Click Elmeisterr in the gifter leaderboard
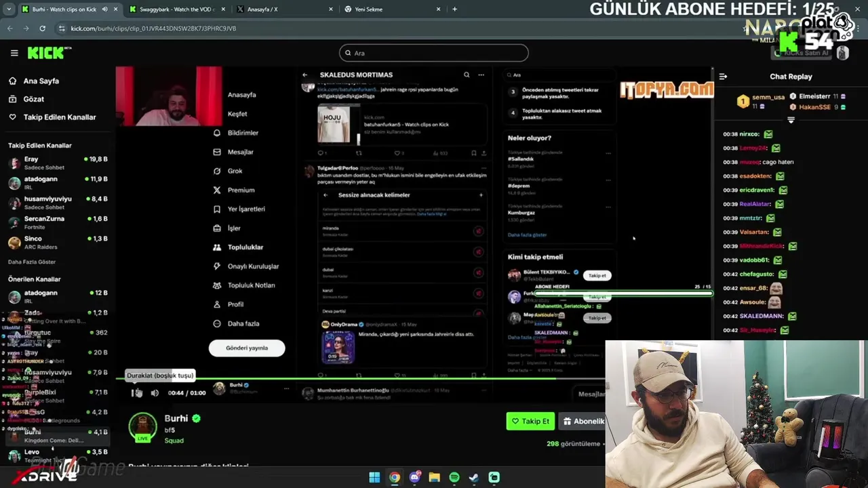868x488 pixels. click(818, 96)
